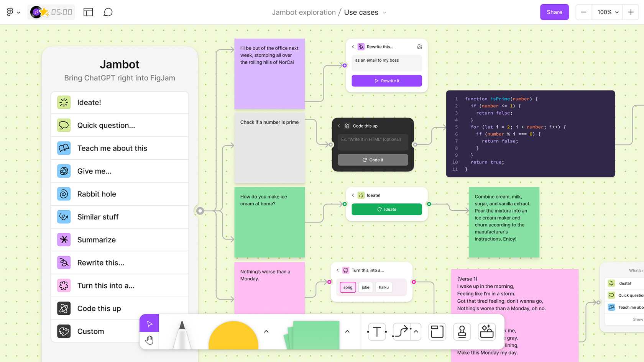Image resolution: width=644 pixels, height=362 pixels.
Task: Select the Section tool in the toolbar
Action: 437,332
